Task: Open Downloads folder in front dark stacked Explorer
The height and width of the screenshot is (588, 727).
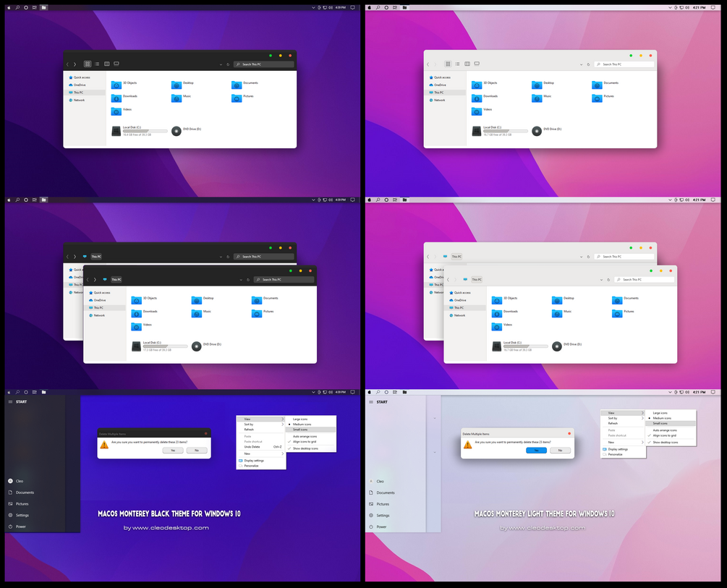Action: pos(145,313)
